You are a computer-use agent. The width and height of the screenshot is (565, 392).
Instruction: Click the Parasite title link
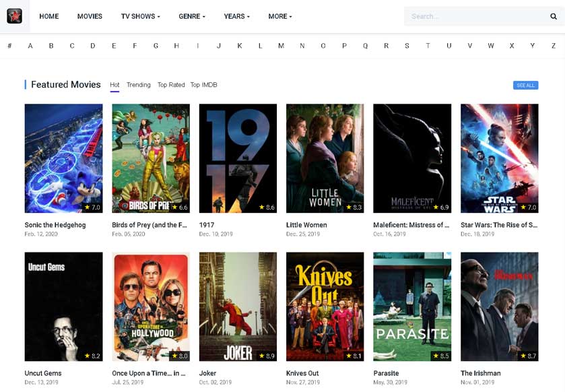coord(386,373)
